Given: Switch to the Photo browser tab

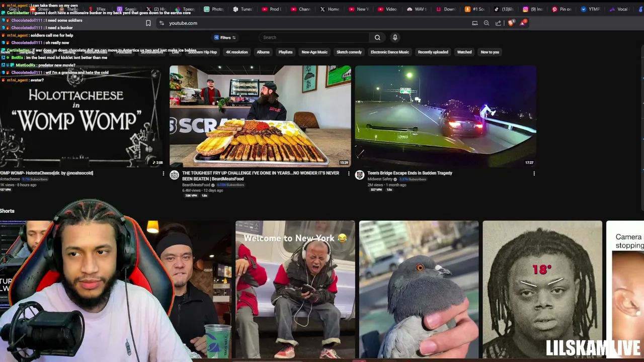Looking at the screenshot, I should coord(214,9).
